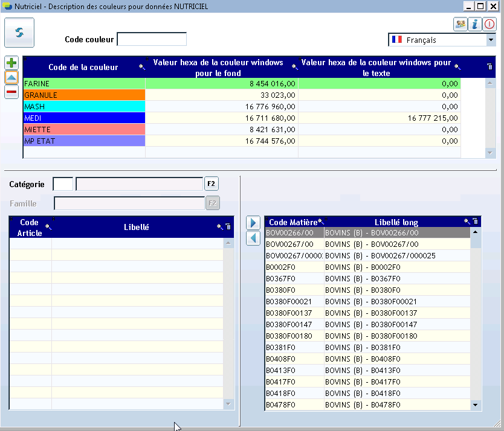Select the GRANULE orange color row
Screen dimensions: 504x431
[x=242, y=95]
